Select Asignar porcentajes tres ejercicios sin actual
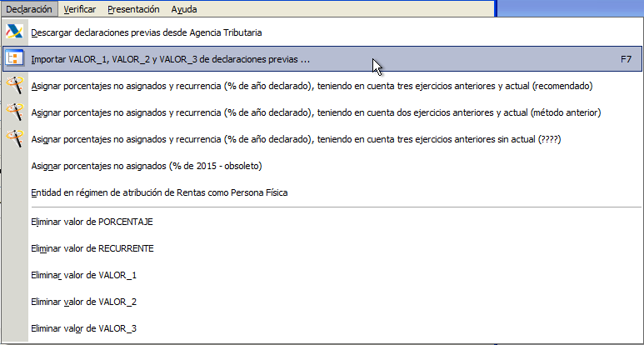644x345 pixels. click(322, 140)
